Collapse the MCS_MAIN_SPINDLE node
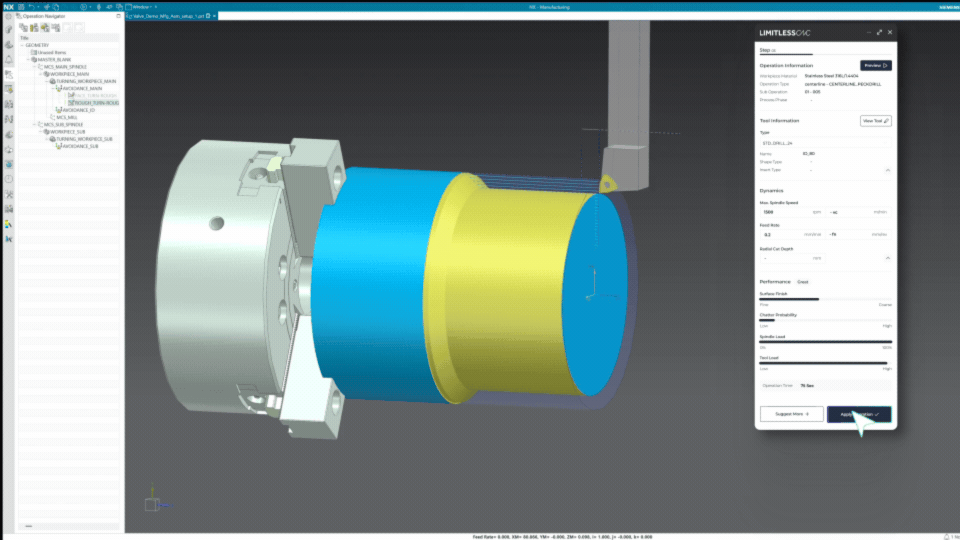This screenshot has height=540, width=960. tap(34, 67)
